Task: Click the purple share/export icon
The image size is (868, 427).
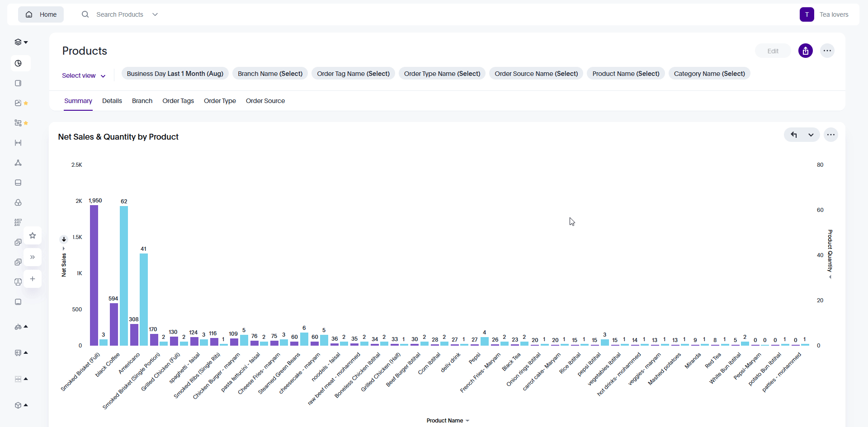Action: tap(805, 51)
